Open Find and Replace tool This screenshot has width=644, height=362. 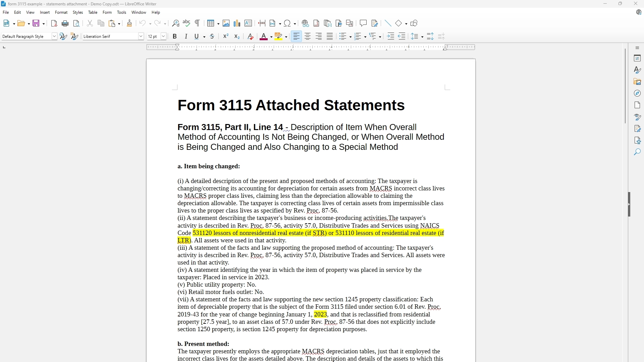[175, 23]
